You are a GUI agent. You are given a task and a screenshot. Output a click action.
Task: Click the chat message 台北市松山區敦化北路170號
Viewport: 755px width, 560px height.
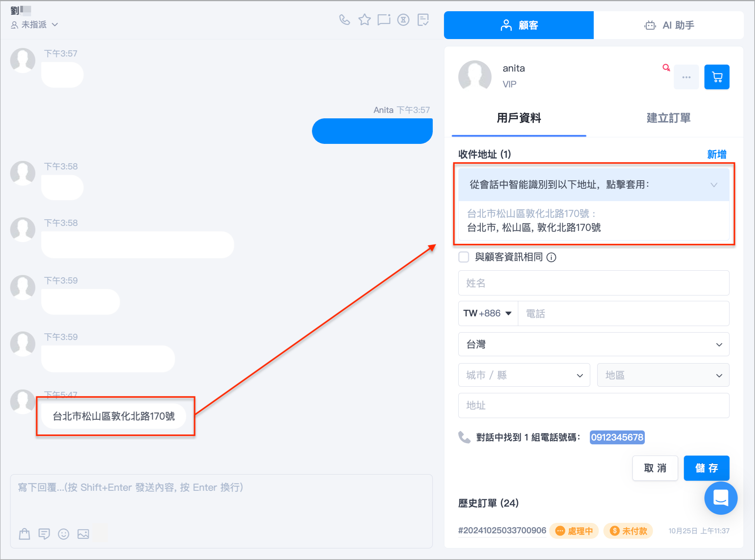click(114, 416)
